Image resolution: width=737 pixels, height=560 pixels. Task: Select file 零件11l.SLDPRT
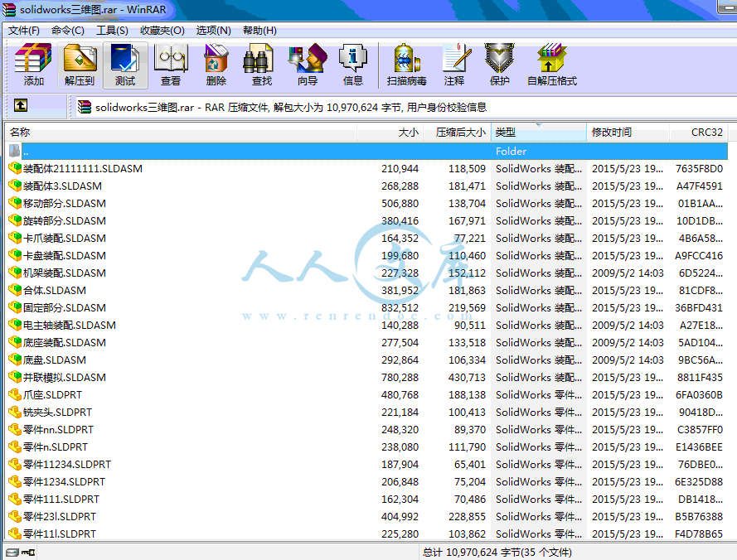coord(60,533)
